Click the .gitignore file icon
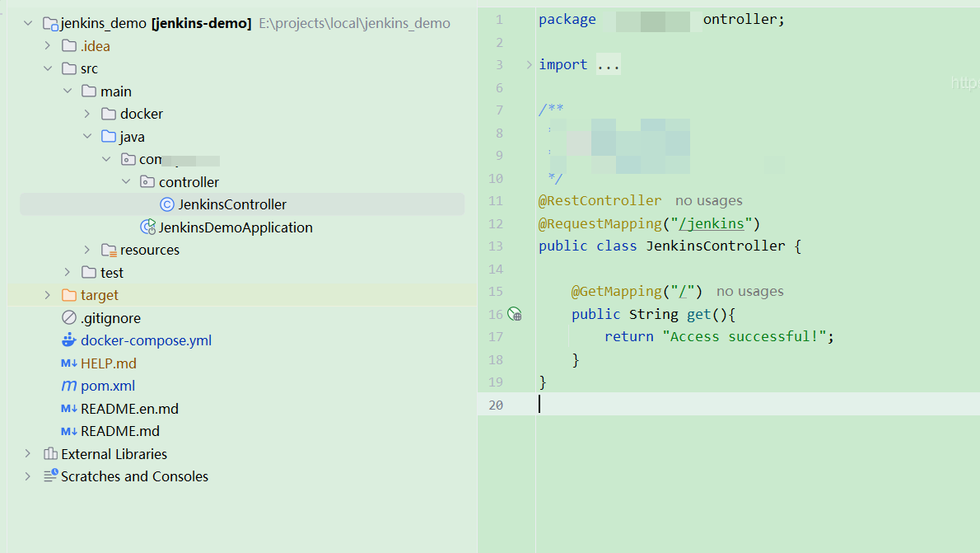980x553 pixels. tap(69, 318)
